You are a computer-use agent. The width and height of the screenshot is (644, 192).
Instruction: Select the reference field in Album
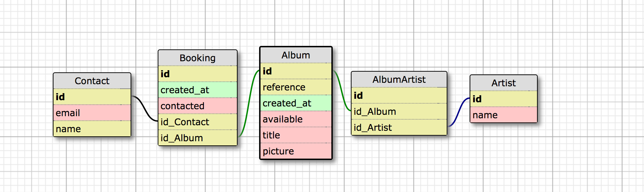pos(296,87)
